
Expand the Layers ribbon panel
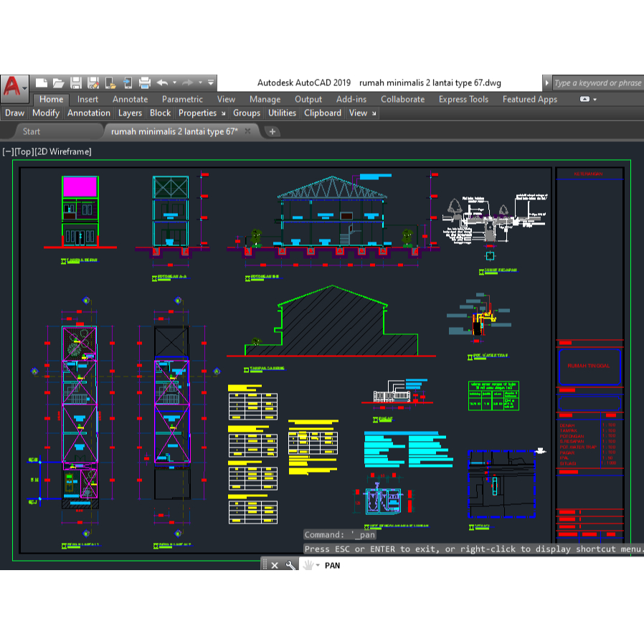130,113
